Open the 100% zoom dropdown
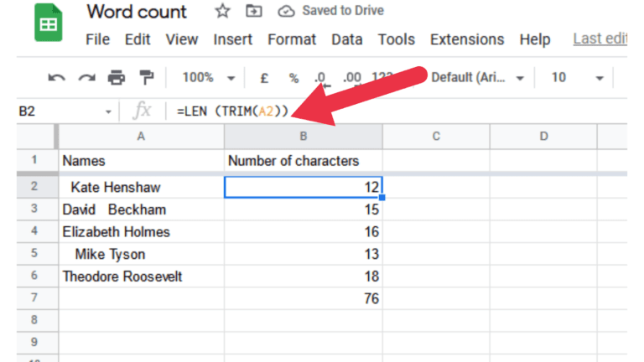This screenshot has width=644, height=362. (208, 78)
